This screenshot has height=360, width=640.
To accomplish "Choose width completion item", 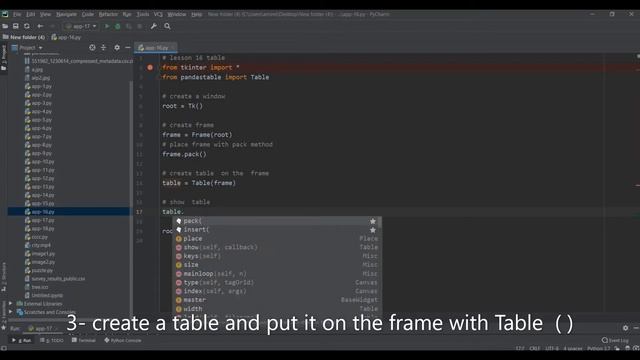I will 276,309.
